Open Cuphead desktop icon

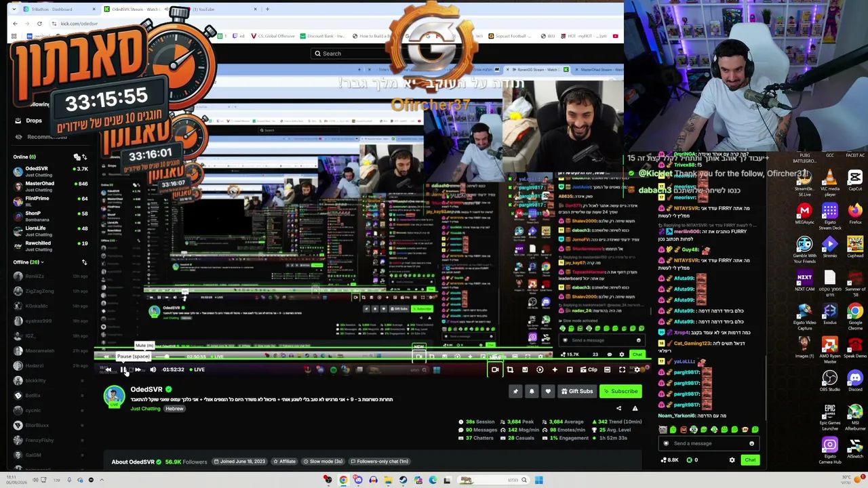855,247
